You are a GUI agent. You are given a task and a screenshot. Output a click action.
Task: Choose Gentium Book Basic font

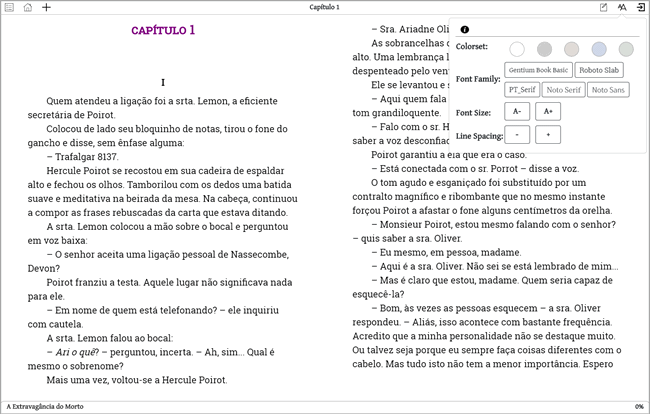coord(538,70)
